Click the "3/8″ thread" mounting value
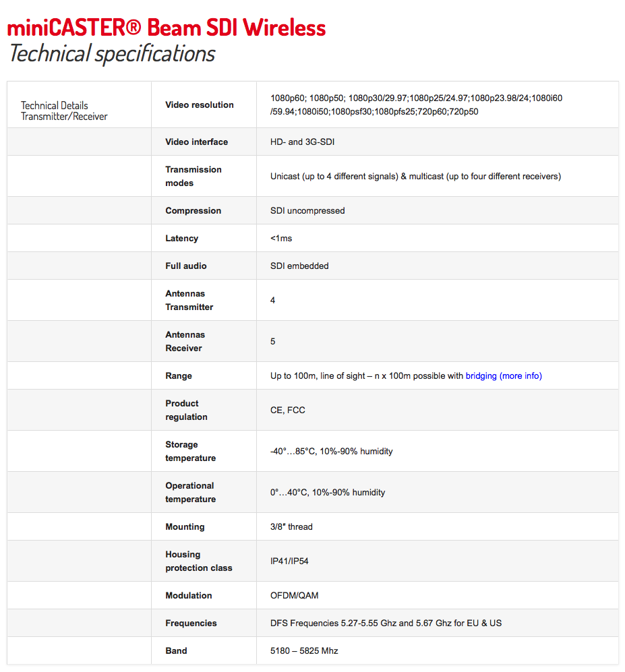This screenshot has width=625, height=672. [291, 527]
